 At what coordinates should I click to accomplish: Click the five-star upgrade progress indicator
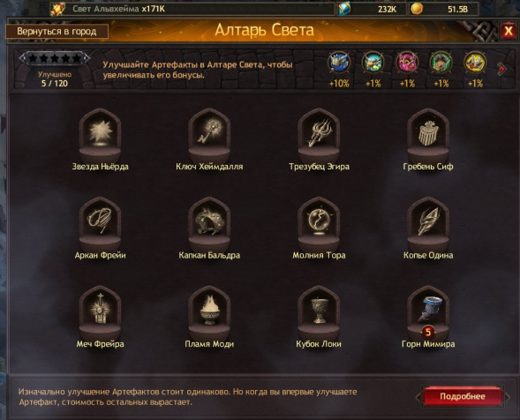click(x=55, y=58)
